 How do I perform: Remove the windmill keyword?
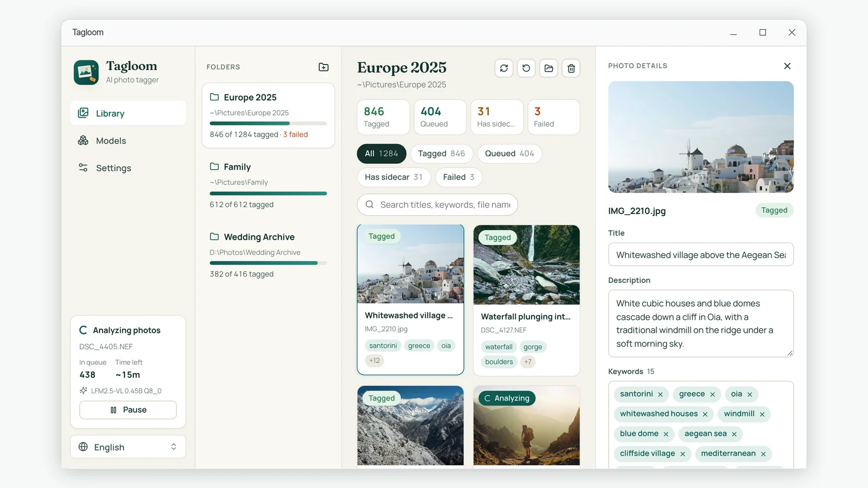point(762,414)
